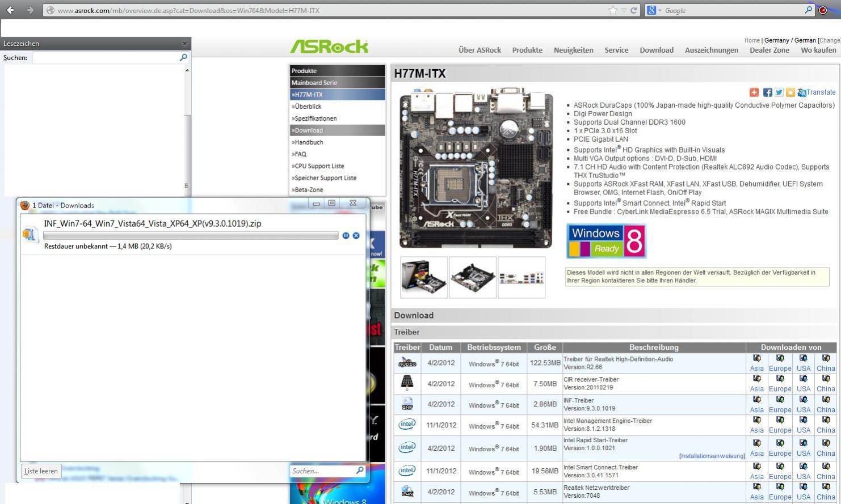This screenshot has height=504, width=841.
Task: Focus the Lesezeichen Suchen input field
Action: 106,57
